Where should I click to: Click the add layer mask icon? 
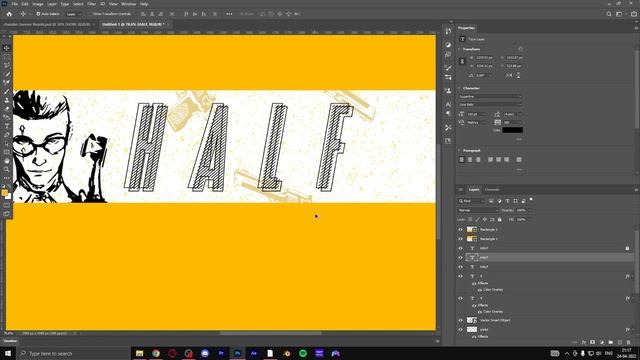[593, 342]
